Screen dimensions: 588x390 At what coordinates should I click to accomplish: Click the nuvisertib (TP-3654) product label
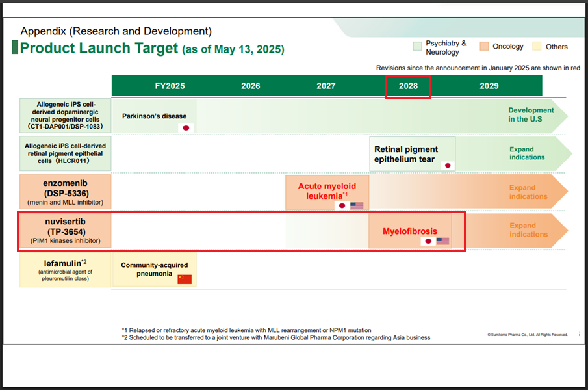tap(65, 231)
